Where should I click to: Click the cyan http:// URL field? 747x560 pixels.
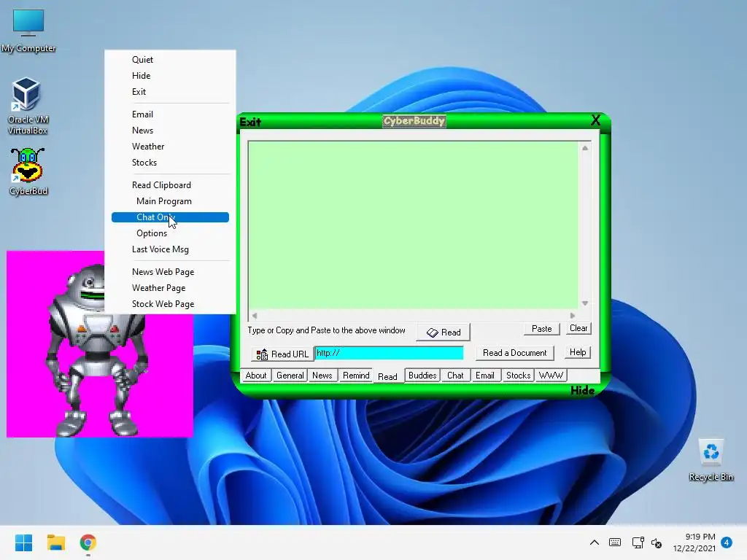[x=390, y=353]
